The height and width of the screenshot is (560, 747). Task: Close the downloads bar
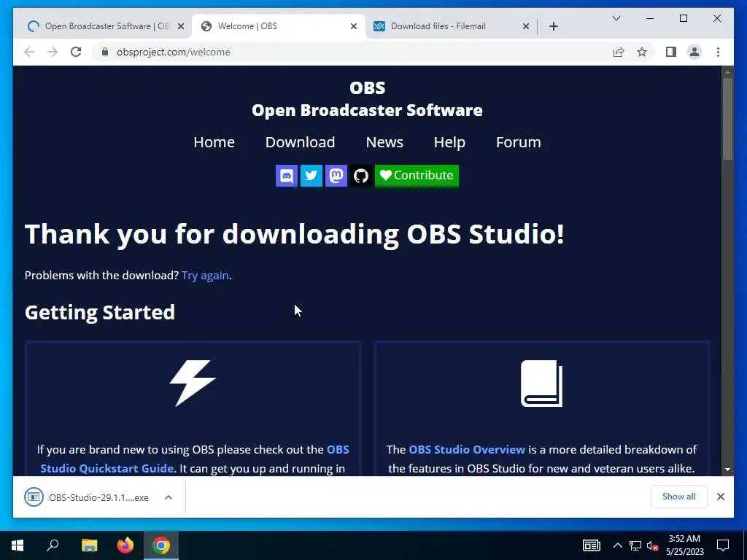[x=720, y=497]
